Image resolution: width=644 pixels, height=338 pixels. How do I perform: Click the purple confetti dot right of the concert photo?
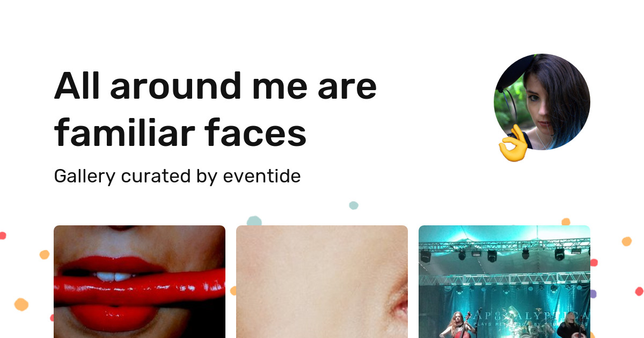point(593,293)
